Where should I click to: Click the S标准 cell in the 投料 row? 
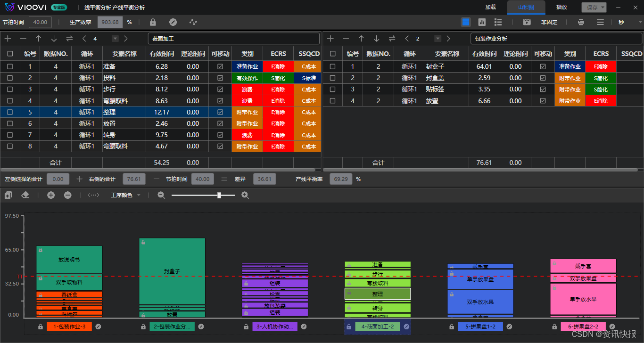tap(308, 78)
